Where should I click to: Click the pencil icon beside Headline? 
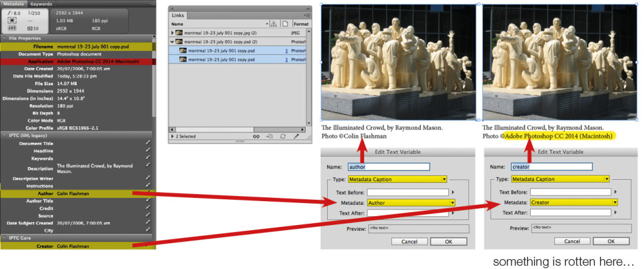tap(148, 151)
